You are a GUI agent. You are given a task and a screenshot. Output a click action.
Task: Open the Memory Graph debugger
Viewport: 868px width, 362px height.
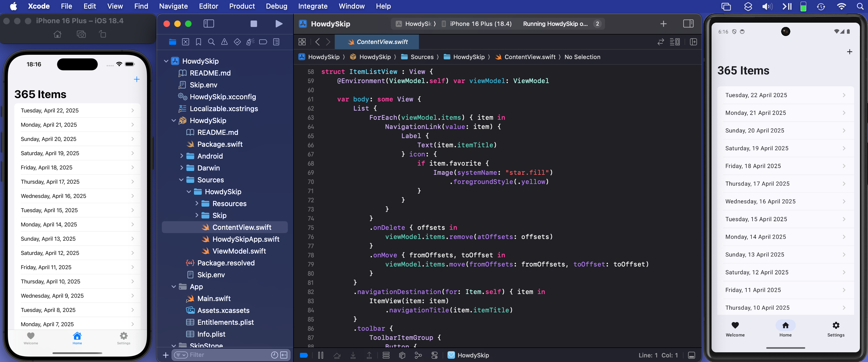click(x=419, y=355)
